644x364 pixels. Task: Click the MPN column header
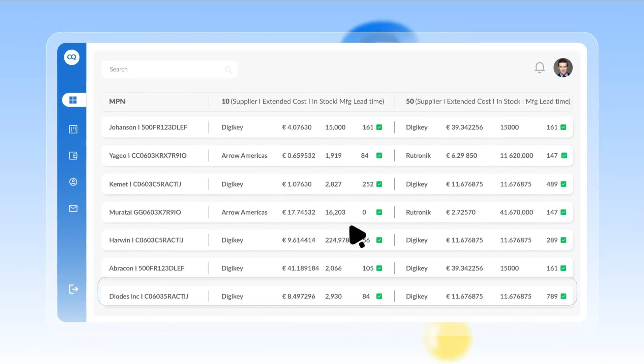[x=117, y=101]
